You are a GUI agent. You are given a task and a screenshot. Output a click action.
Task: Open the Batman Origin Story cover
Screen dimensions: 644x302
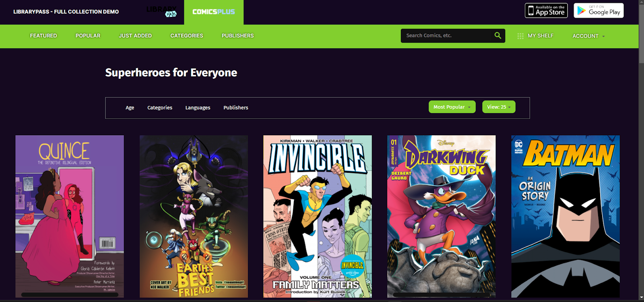[x=565, y=216]
